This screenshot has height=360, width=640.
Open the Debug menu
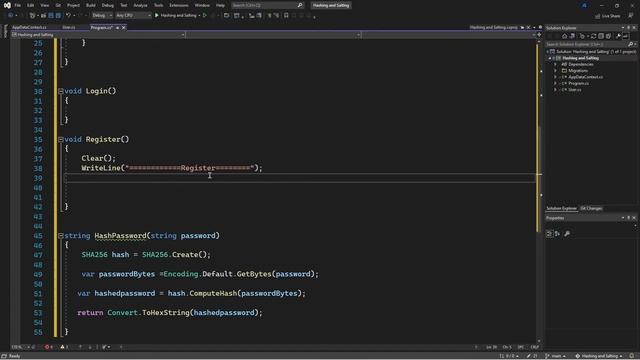point(108,5)
